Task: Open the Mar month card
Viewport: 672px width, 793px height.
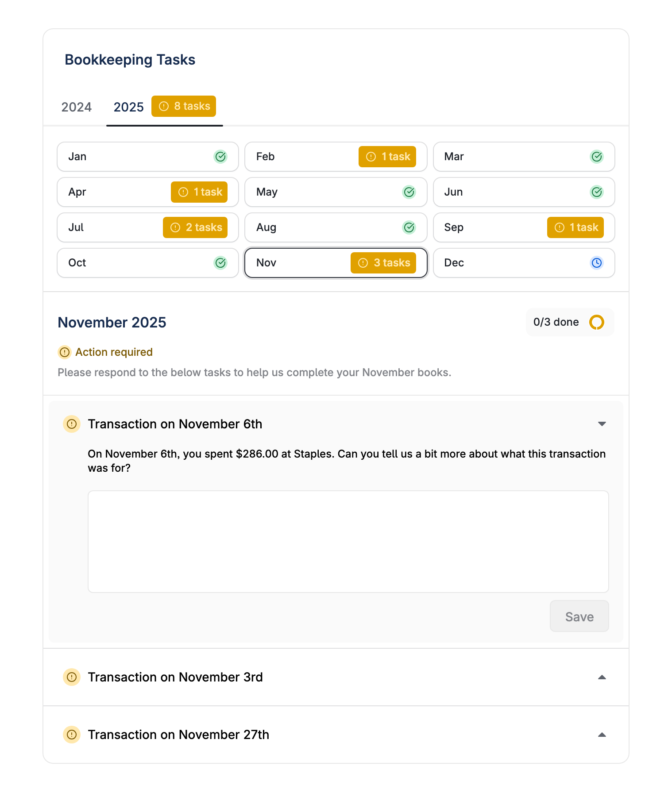Action: click(x=524, y=157)
